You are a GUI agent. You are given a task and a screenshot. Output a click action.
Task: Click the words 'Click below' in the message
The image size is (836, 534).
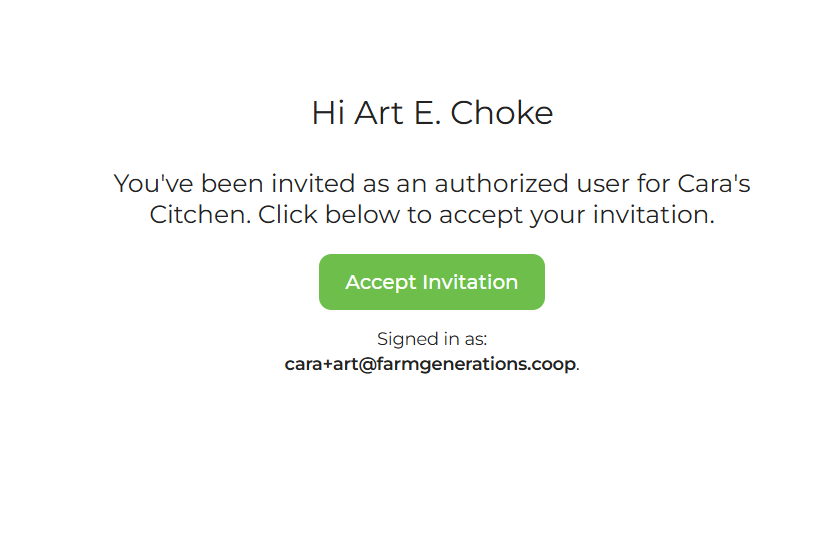click(327, 215)
